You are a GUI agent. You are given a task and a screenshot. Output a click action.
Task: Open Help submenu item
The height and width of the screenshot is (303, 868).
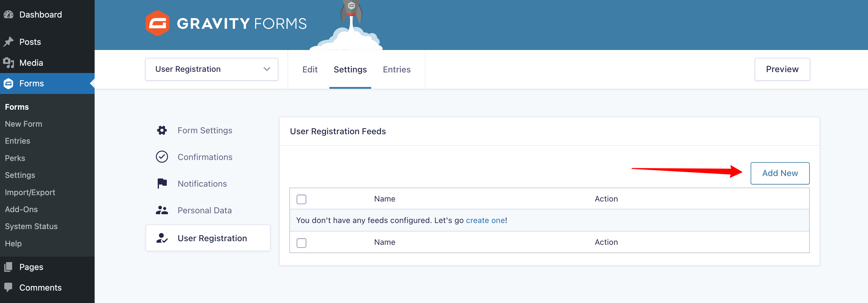click(13, 243)
